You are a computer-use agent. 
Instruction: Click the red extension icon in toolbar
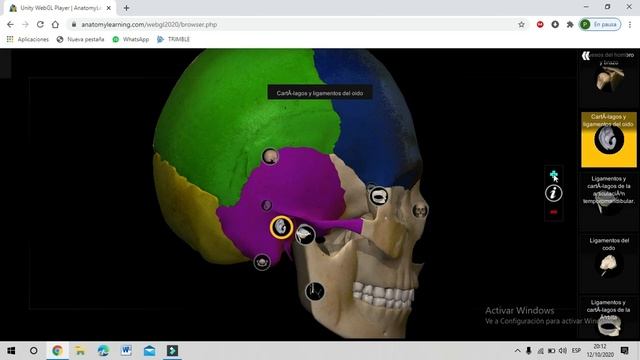point(540,24)
